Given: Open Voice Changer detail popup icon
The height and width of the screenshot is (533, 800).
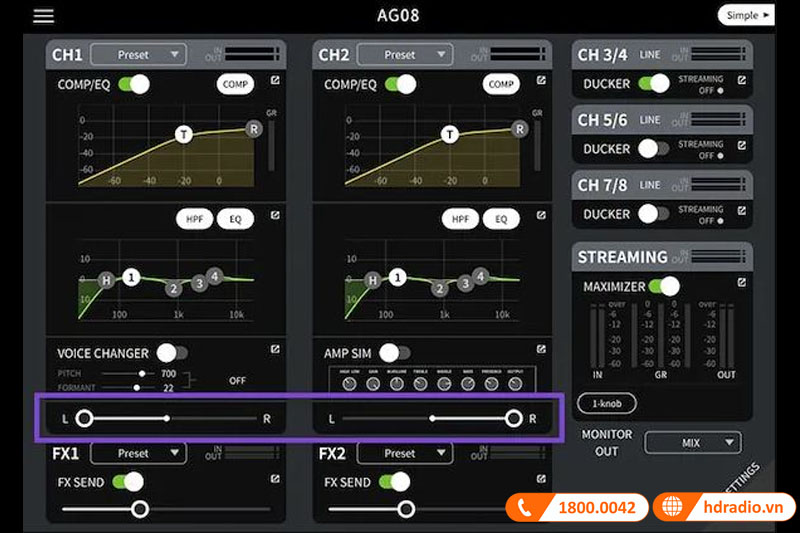Looking at the screenshot, I should pos(275,349).
